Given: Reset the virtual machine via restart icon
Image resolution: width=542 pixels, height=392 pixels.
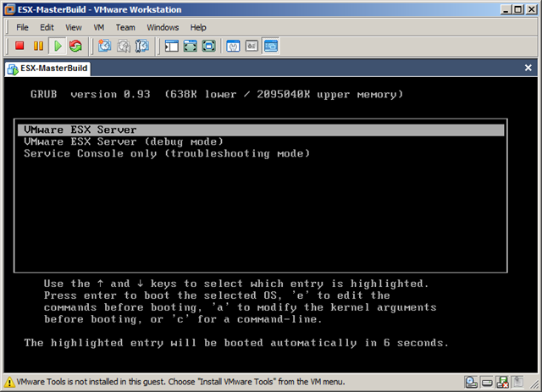Looking at the screenshot, I should pos(75,46).
